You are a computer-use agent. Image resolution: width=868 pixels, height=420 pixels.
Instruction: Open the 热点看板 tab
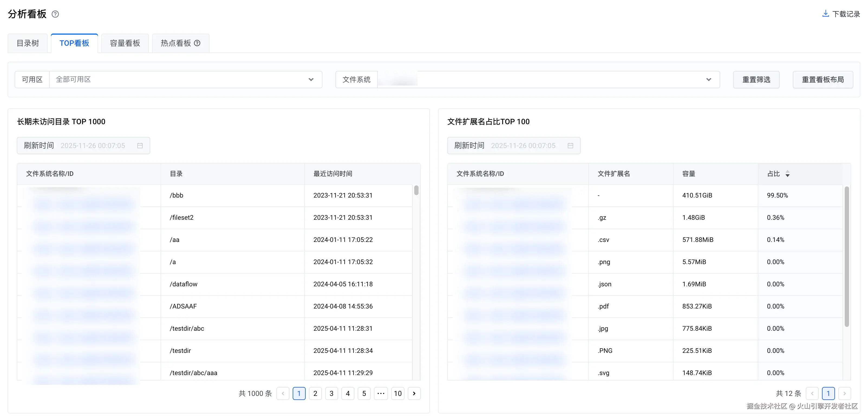175,43
